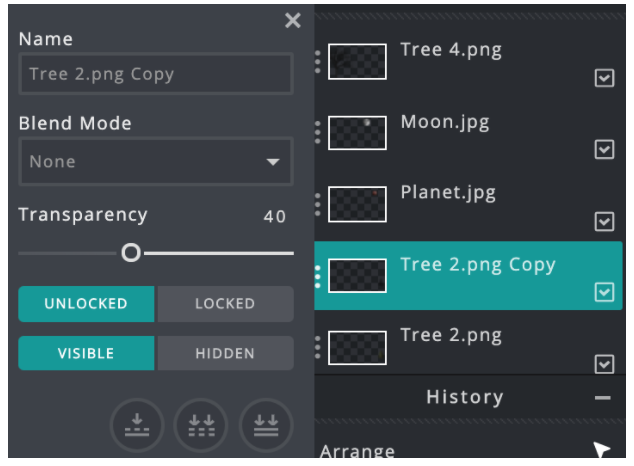
Task: Set layer to Locked
Action: pos(225,304)
